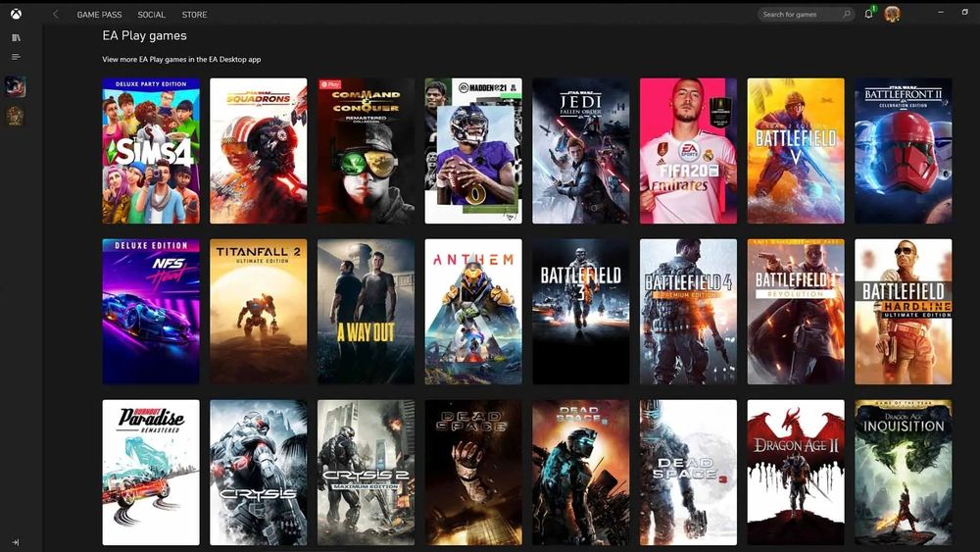The width and height of the screenshot is (980, 552).
Task: Click the Xbox logo icon
Action: point(16,14)
